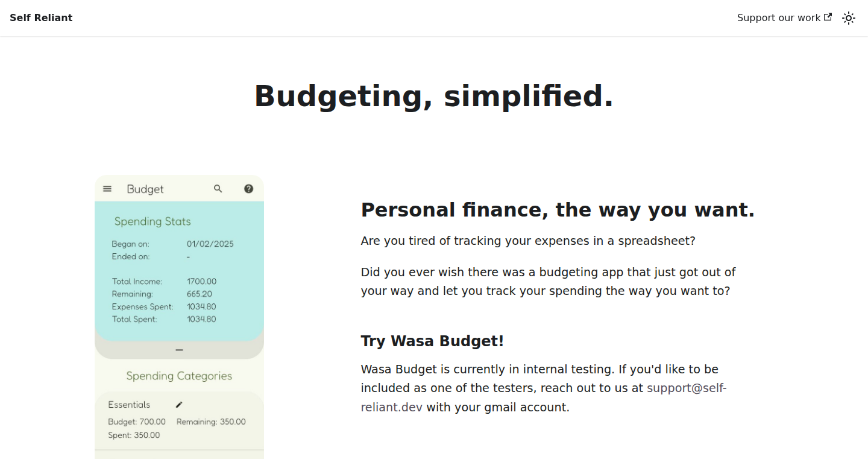Click the Remaining 665.20 value
Screen dimensions: 868x459
[200, 294]
